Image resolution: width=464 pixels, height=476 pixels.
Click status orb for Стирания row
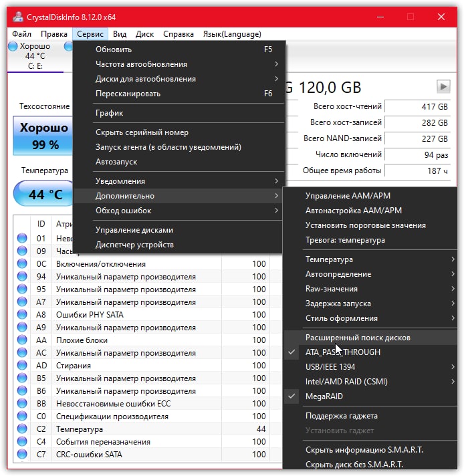pos(22,365)
